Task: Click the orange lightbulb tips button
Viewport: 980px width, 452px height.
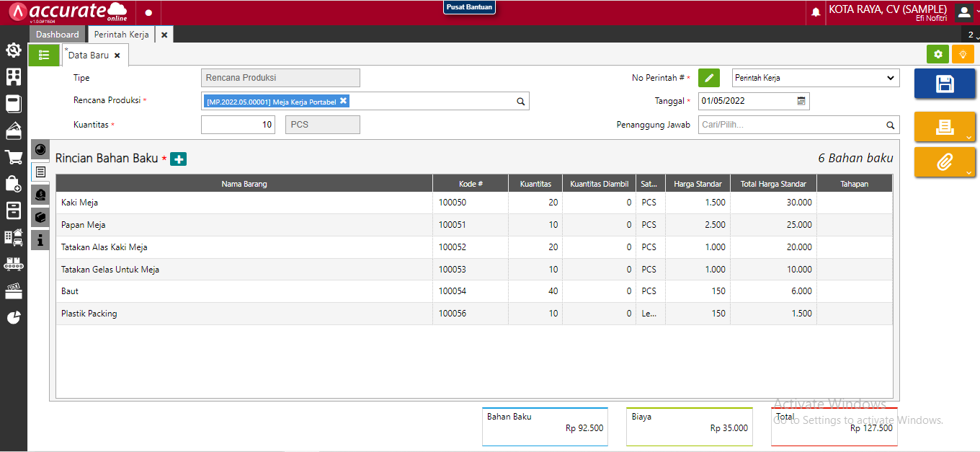Action: coord(962,54)
